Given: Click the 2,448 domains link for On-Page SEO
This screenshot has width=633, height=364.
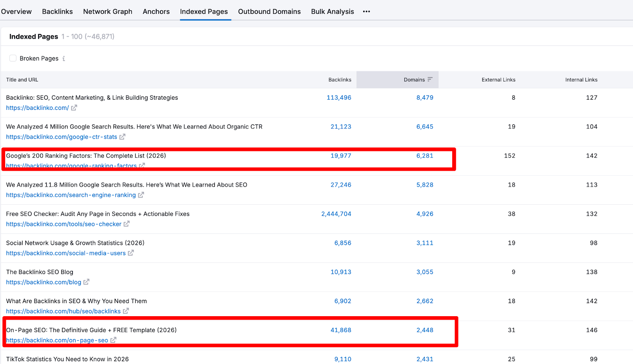Looking at the screenshot, I should (425, 330).
